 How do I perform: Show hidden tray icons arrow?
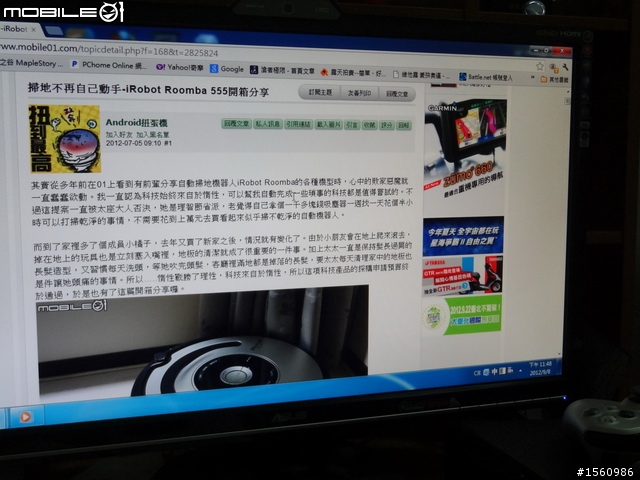click(x=520, y=371)
